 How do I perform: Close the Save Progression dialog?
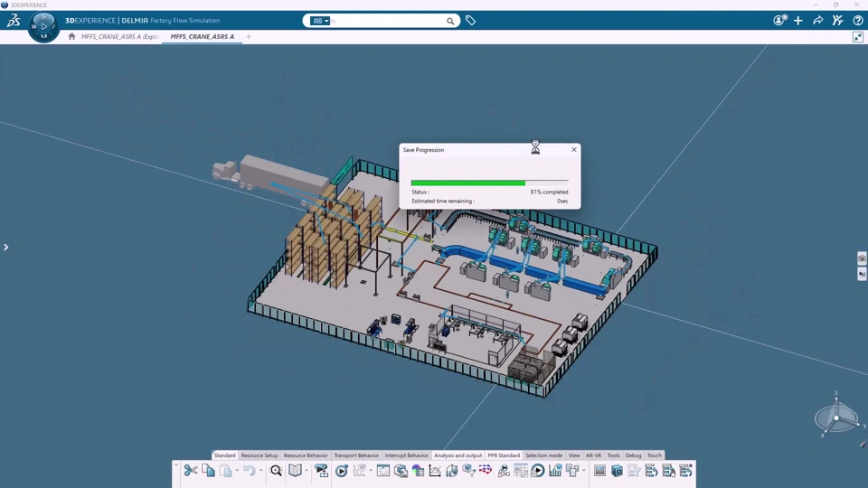pyautogui.click(x=573, y=150)
